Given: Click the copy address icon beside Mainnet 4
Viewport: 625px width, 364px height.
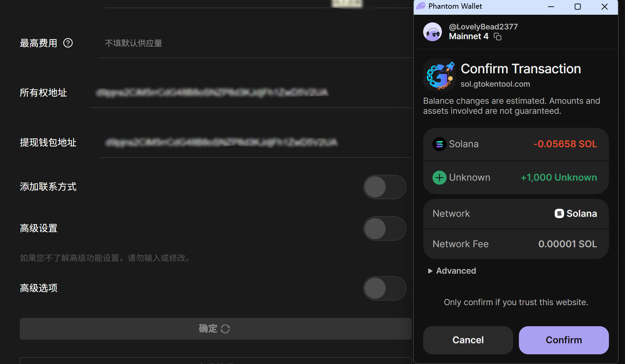Looking at the screenshot, I should click(498, 37).
